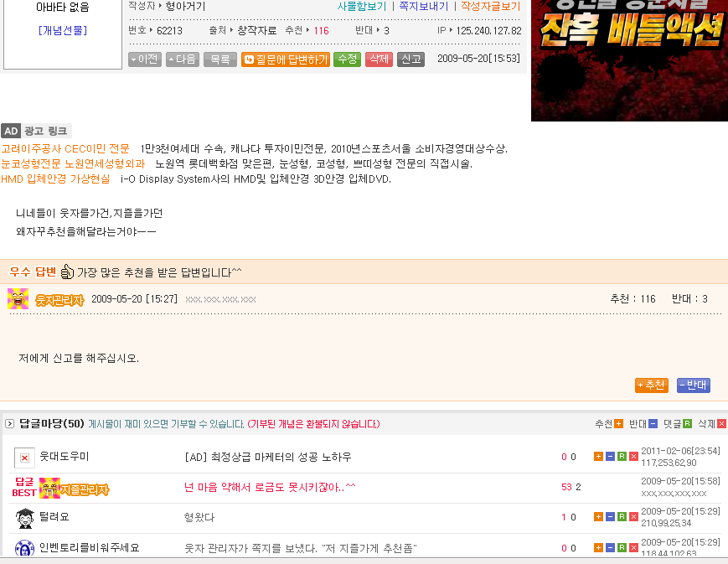Viewport: 728px width, 564px height.
Task: Select comment text 넌 마음 약해서 로긍도 못시키잖아
Action: [x=270, y=488]
